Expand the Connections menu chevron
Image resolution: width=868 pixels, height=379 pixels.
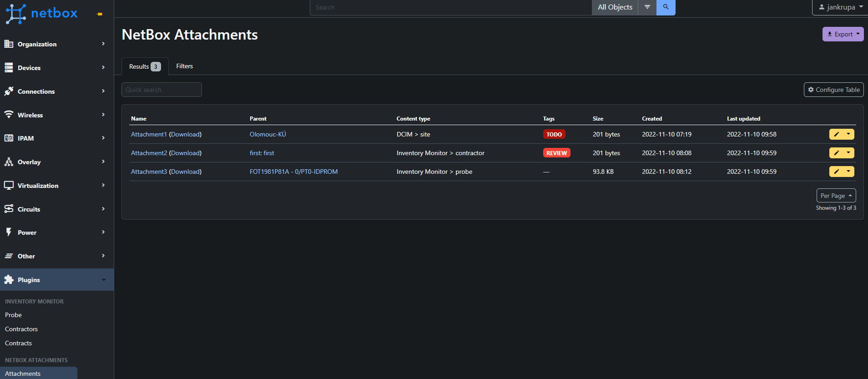[x=103, y=91]
